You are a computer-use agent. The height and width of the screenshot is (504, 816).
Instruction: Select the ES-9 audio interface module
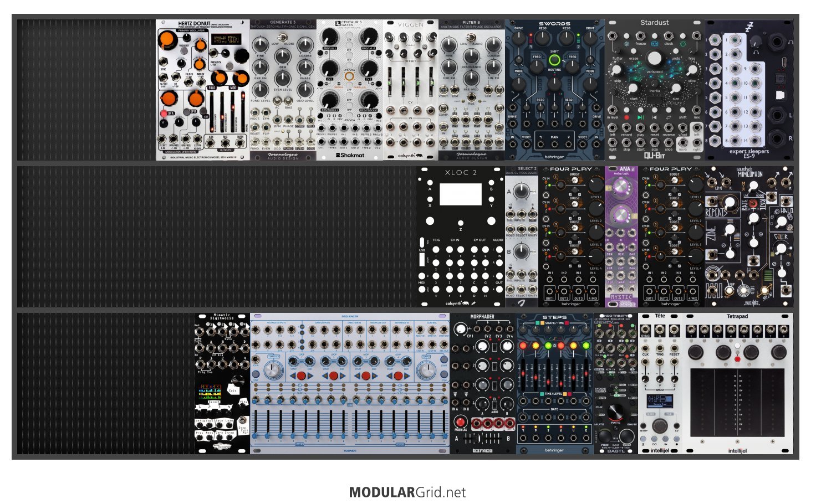click(749, 90)
